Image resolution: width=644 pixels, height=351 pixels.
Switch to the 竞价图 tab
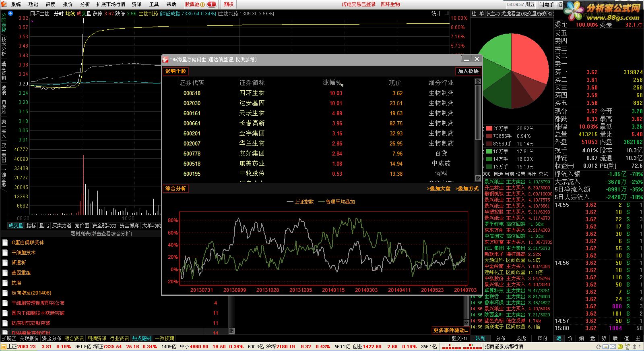pyautogui.click(x=82, y=226)
